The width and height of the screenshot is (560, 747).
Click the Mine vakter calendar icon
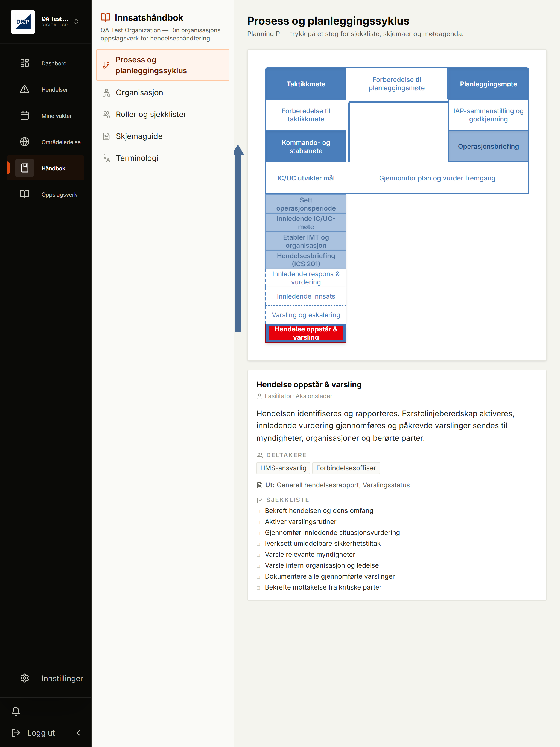pyautogui.click(x=25, y=115)
